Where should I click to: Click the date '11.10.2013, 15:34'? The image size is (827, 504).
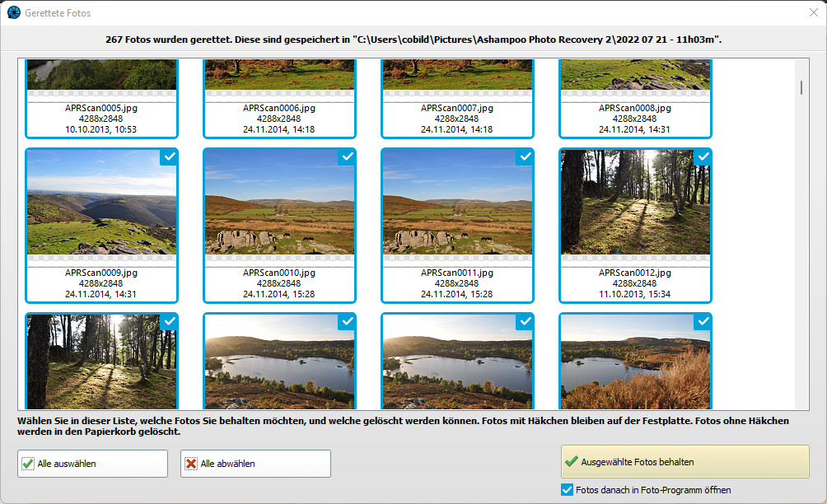click(634, 294)
